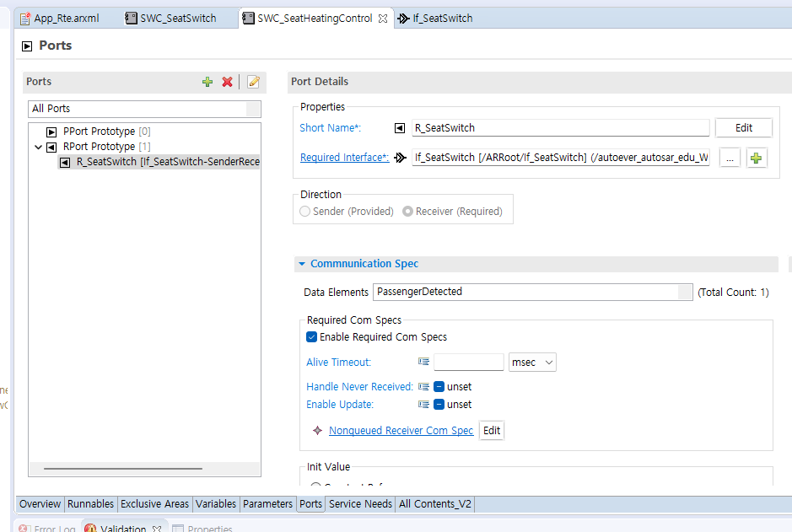Collapse the Communication Spec section
This screenshot has width=792, height=532.
coord(302,263)
